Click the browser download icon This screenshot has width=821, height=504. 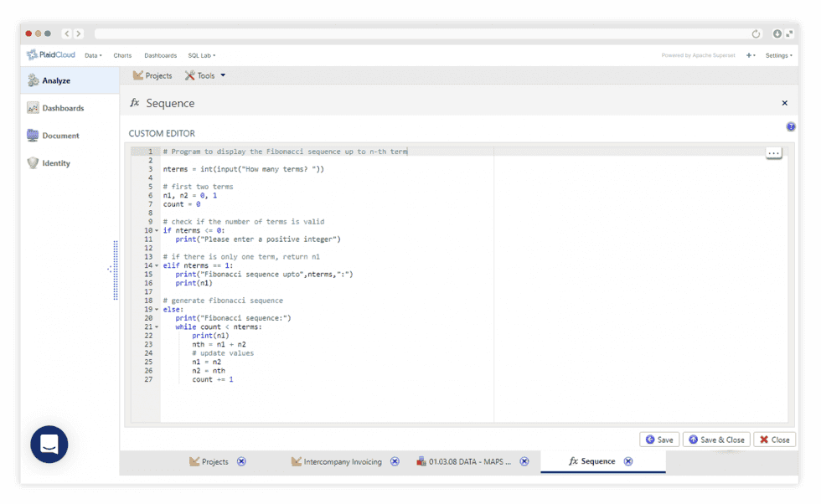(777, 33)
